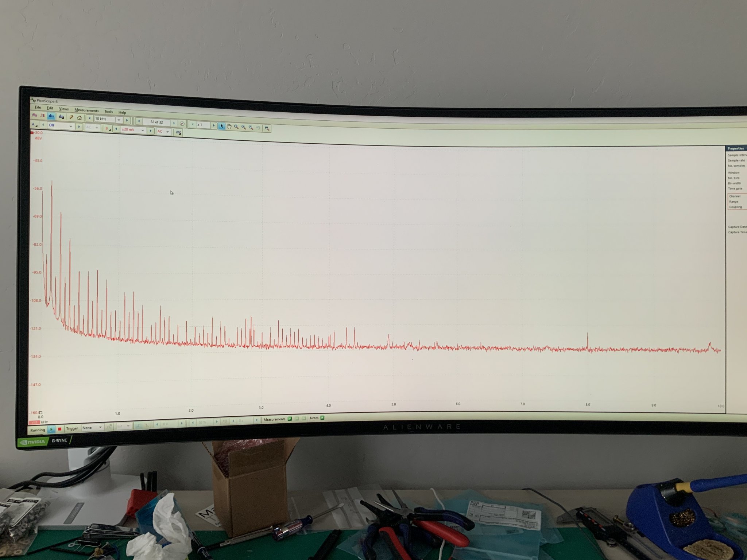Click the auto setup wand icon
The image size is (747, 560).
coord(71,117)
